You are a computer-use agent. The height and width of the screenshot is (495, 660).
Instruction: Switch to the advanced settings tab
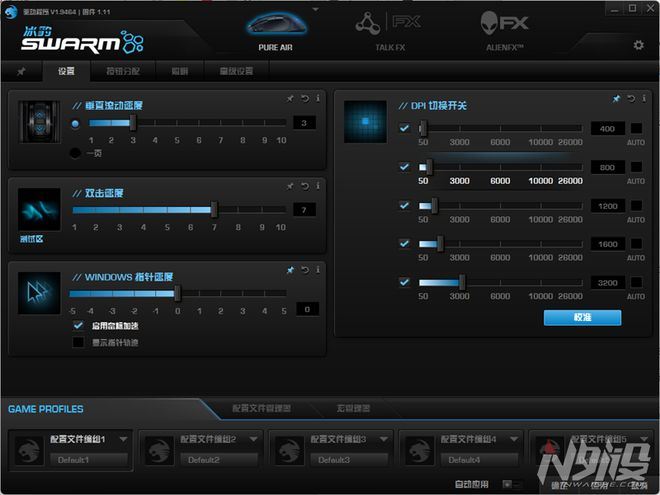tap(237, 71)
